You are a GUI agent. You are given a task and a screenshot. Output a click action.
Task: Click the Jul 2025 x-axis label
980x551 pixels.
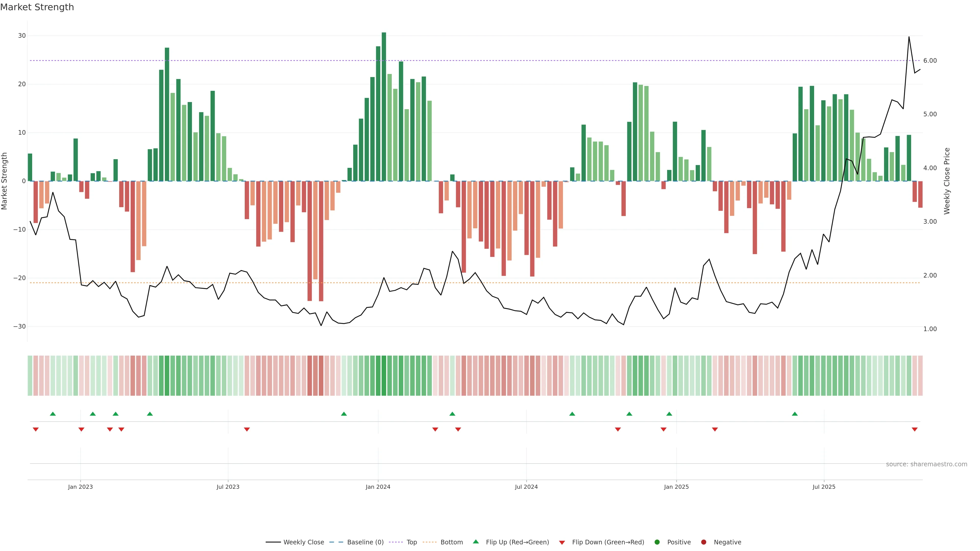pyautogui.click(x=824, y=487)
